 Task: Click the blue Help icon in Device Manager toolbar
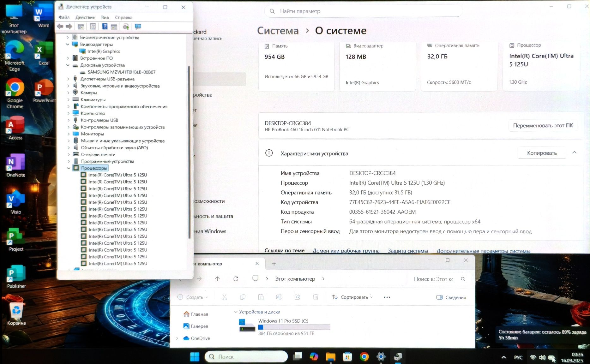click(x=105, y=27)
